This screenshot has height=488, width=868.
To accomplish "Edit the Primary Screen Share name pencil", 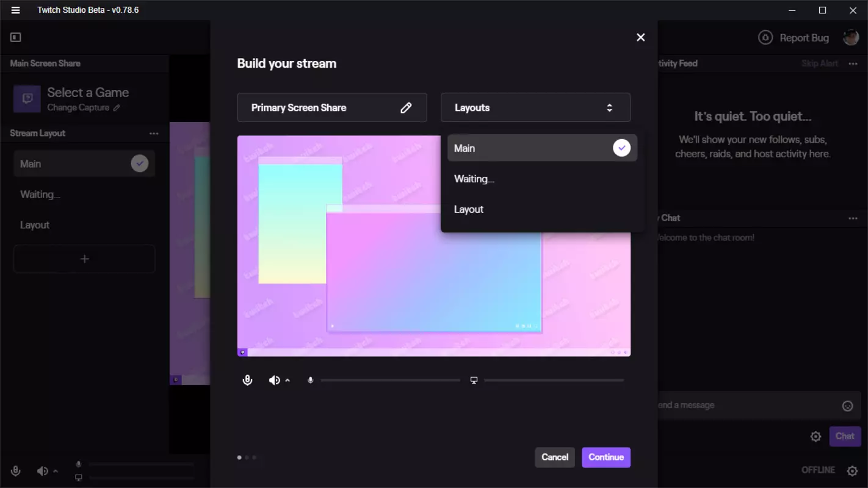I will tap(406, 108).
